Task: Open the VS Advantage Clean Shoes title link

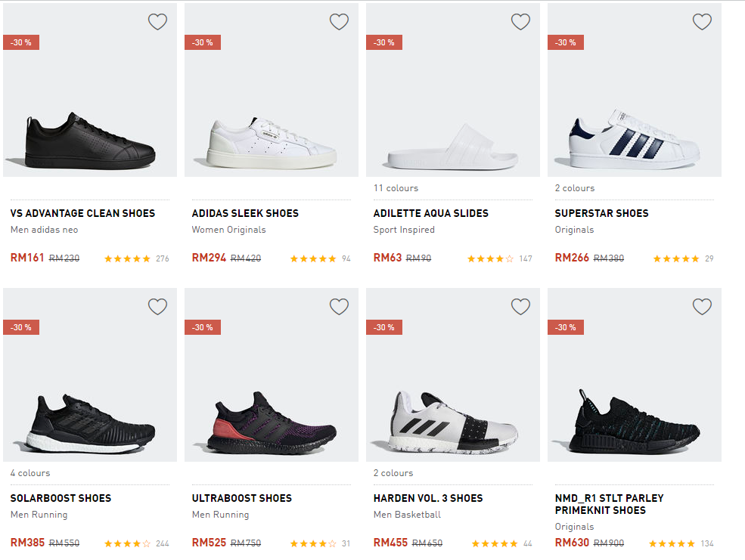Action: click(82, 213)
